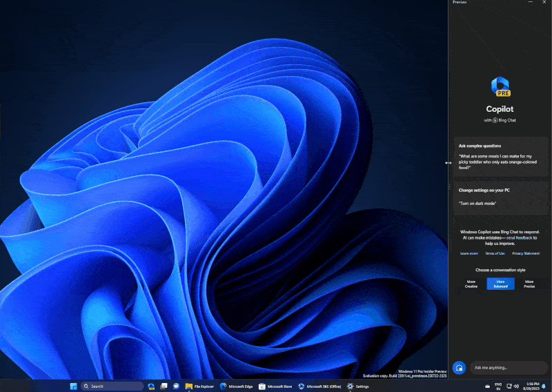This screenshot has height=392, width=552.
Task: Select More Balanced conversation style
Action: (500, 284)
